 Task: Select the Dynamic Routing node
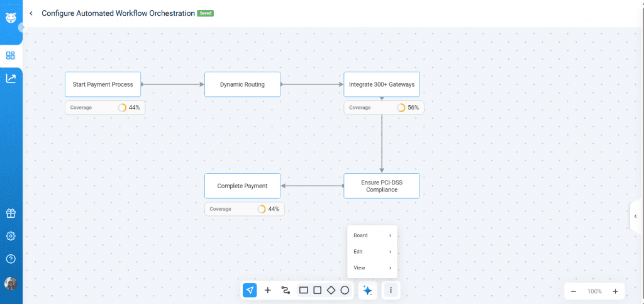tap(242, 84)
